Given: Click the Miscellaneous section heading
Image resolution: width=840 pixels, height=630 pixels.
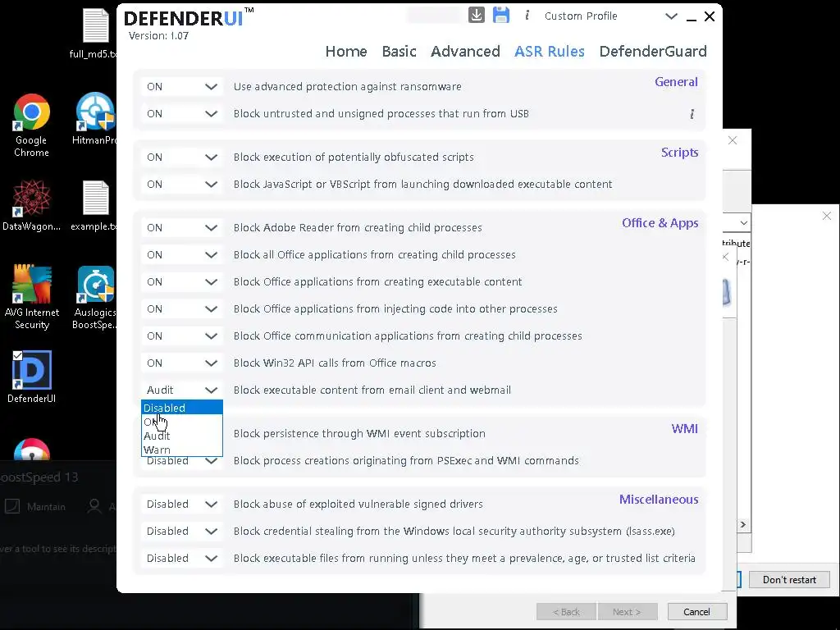Looking at the screenshot, I should point(659,500).
